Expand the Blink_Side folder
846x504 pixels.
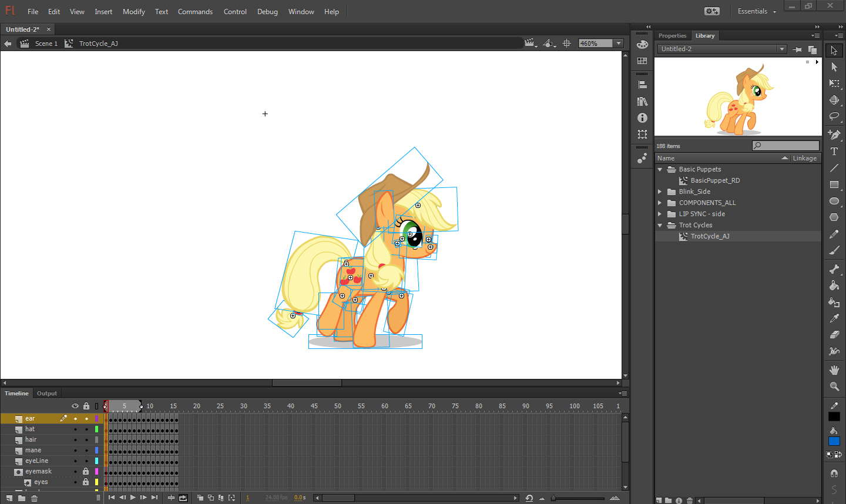(660, 191)
